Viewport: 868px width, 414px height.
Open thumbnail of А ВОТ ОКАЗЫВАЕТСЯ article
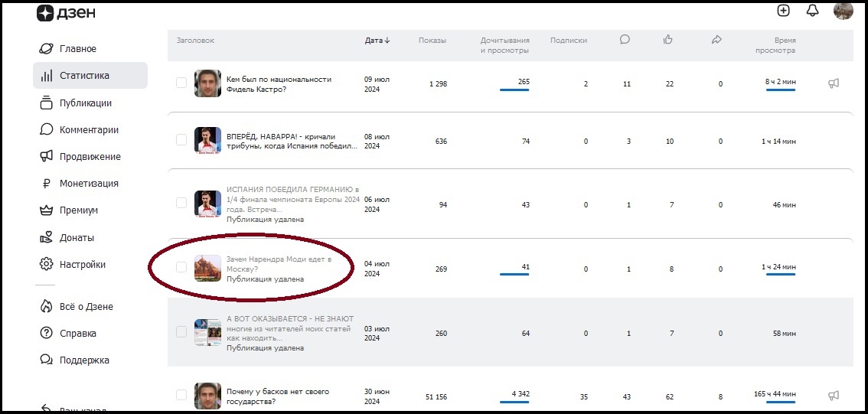(x=207, y=333)
